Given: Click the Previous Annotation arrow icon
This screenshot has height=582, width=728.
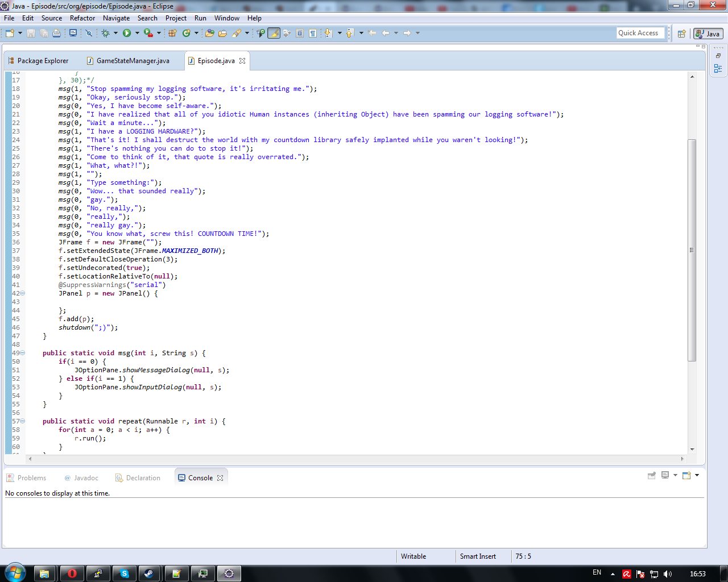Looking at the screenshot, I should coord(350,33).
